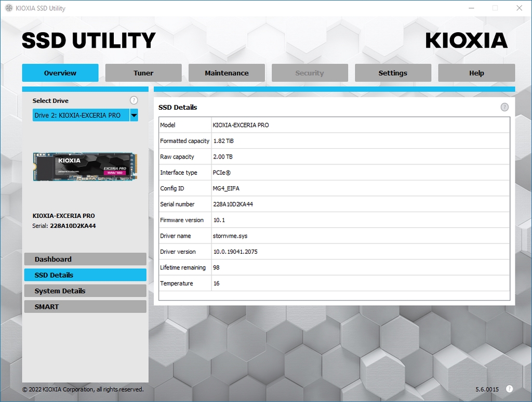Click the Interface type row label

[179, 173]
